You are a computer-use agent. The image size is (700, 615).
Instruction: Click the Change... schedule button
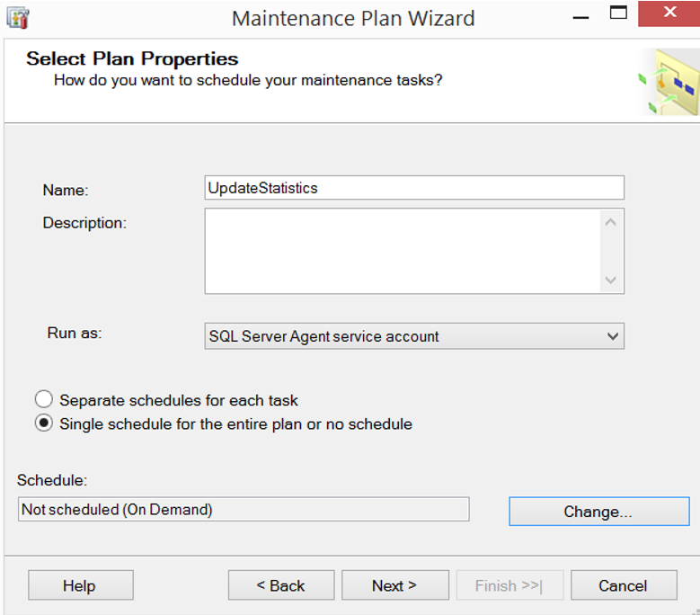coord(599,512)
